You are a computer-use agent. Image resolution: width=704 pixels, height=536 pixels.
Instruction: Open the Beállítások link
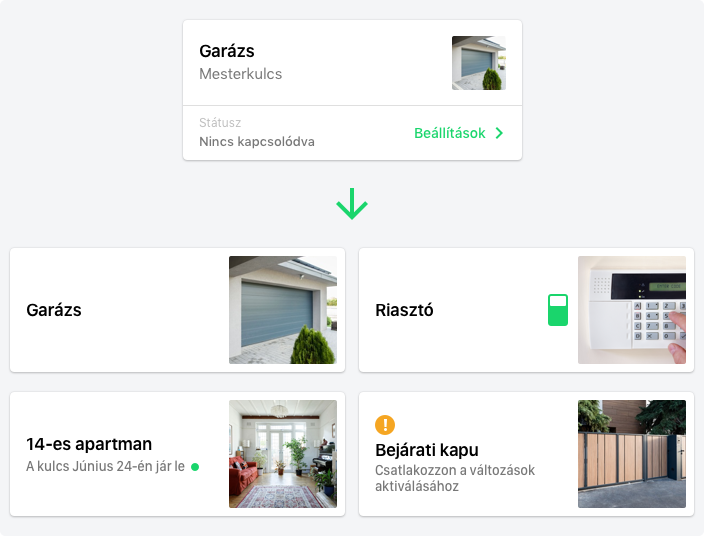pos(449,133)
